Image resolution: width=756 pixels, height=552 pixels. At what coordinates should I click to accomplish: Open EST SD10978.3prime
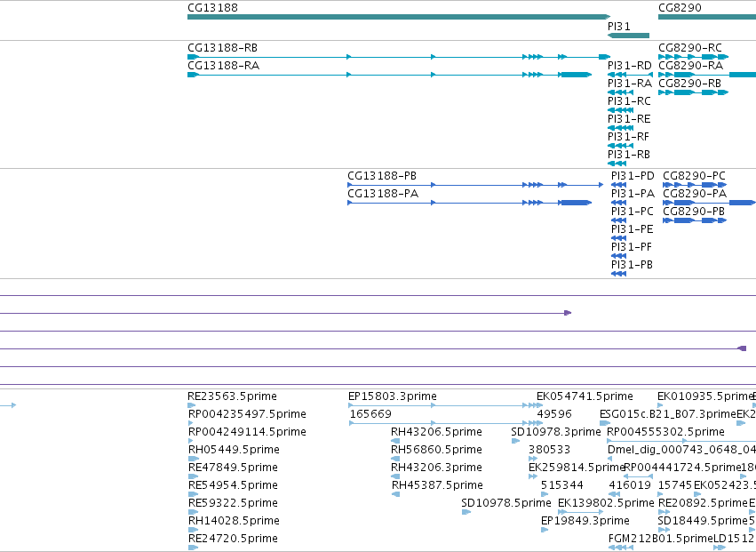pos(556,432)
